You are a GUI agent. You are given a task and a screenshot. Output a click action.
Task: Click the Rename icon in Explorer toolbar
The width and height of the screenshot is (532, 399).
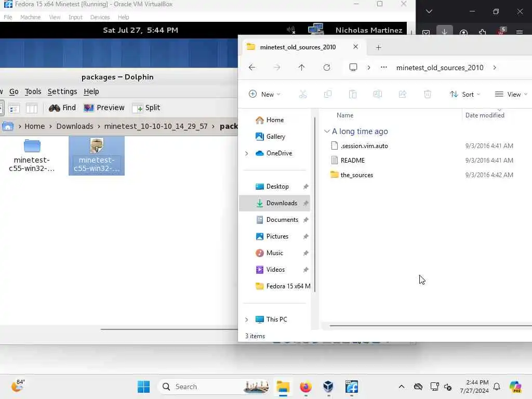(378, 95)
